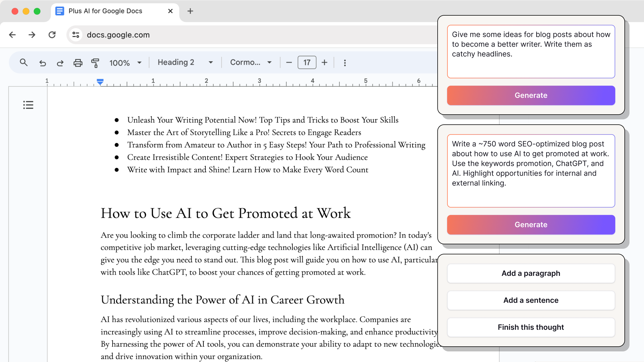This screenshot has height=362, width=644.
Task: Open the Cormorant font dropdown
Action: coord(250,62)
